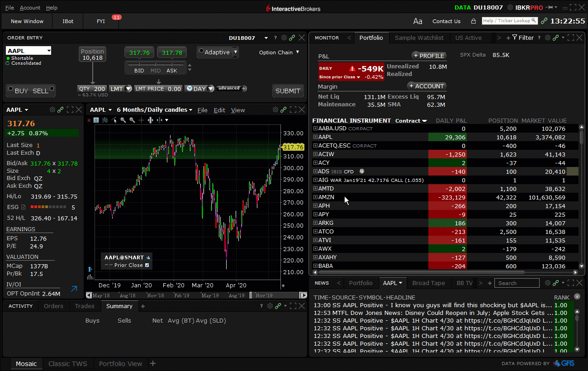Expand the AMZN row in portfolio
This screenshot has height=371, width=588.
tap(315, 197)
